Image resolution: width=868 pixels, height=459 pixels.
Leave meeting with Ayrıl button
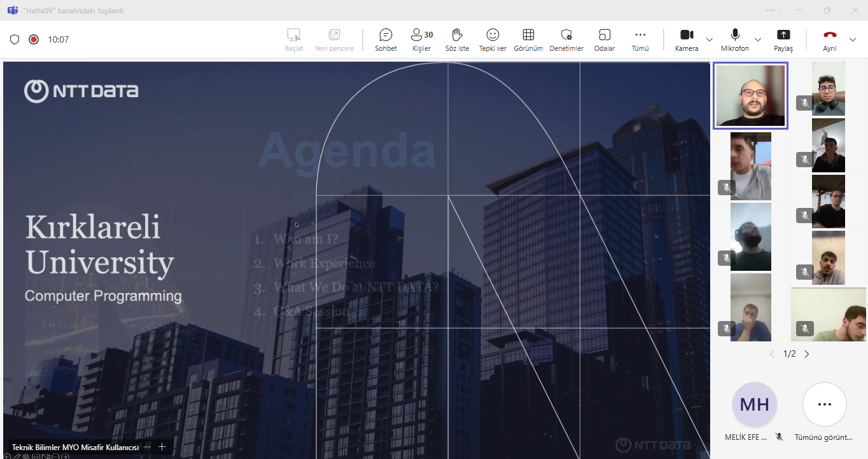pos(829,39)
